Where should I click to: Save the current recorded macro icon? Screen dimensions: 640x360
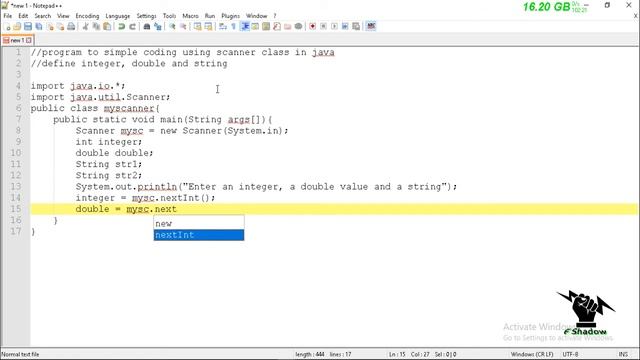pyautogui.click(x=356, y=27)
